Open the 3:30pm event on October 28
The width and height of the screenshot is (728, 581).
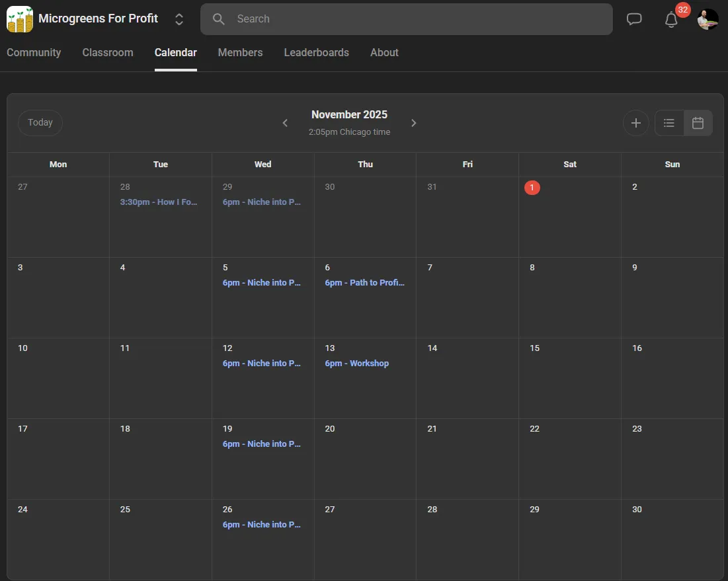tap(159, 202)
